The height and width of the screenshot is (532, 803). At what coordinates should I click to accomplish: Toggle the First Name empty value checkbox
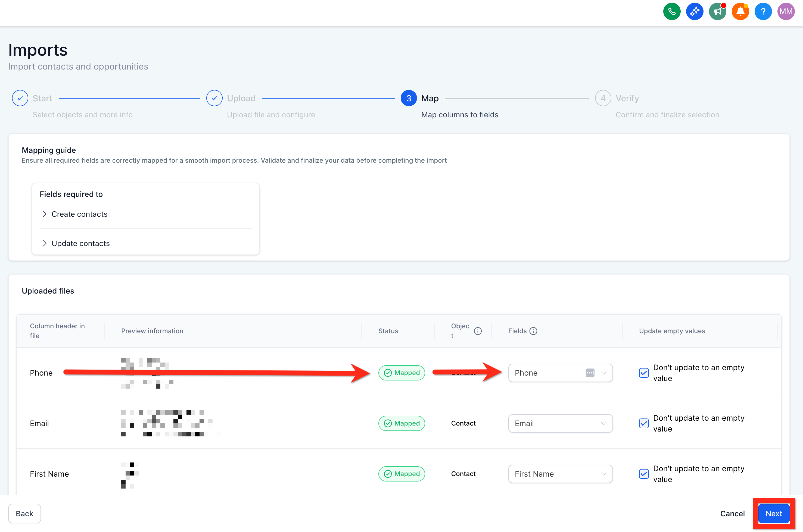tap(643, 474)
